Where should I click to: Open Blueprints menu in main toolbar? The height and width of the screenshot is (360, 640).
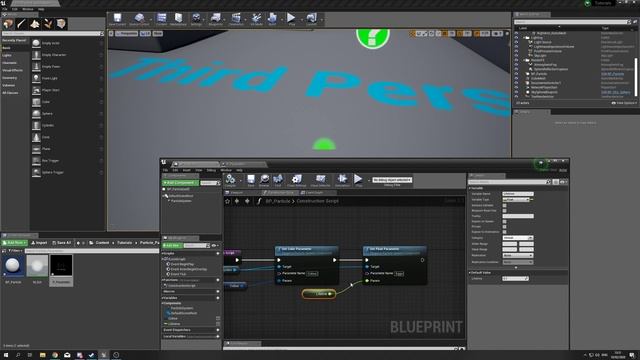coord(216,19)
